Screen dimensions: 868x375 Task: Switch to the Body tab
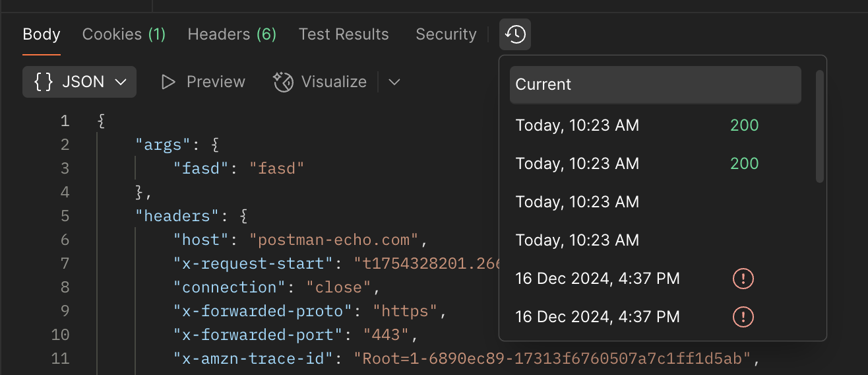point(42,34)
